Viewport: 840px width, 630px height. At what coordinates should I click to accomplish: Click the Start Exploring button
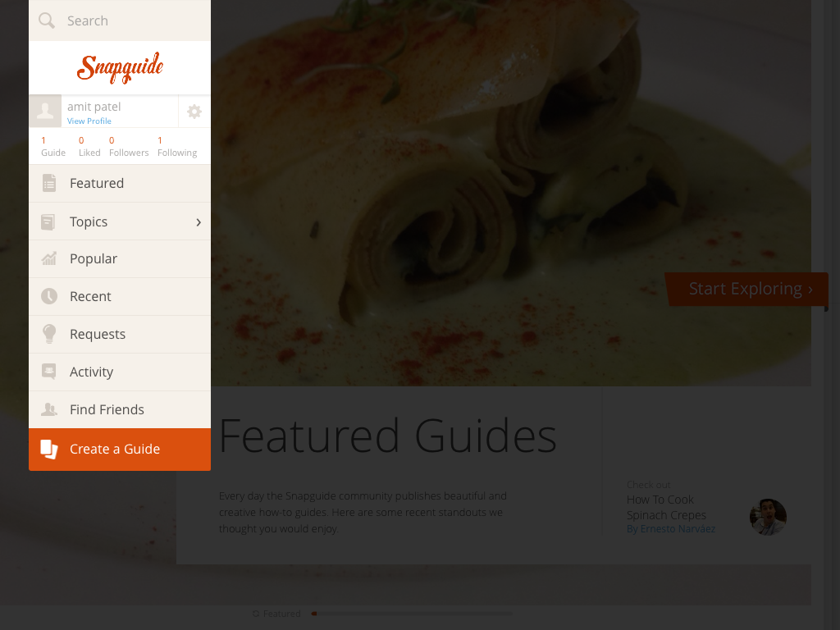coord(746,289)
